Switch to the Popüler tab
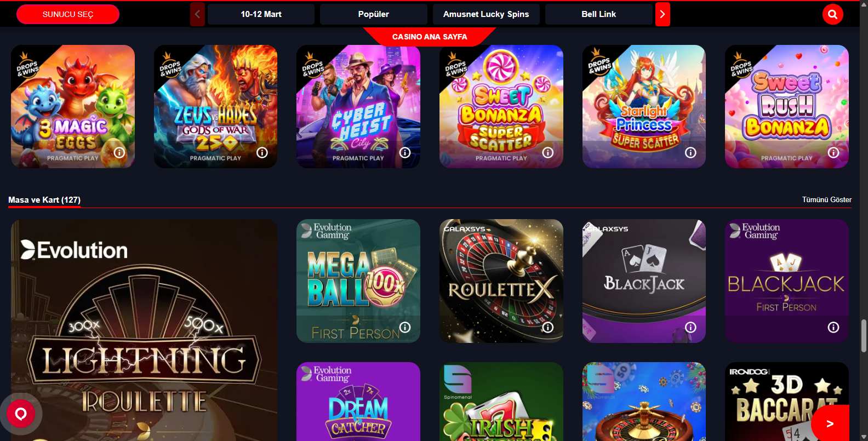868x441 pixels. [x=373, y=14]
